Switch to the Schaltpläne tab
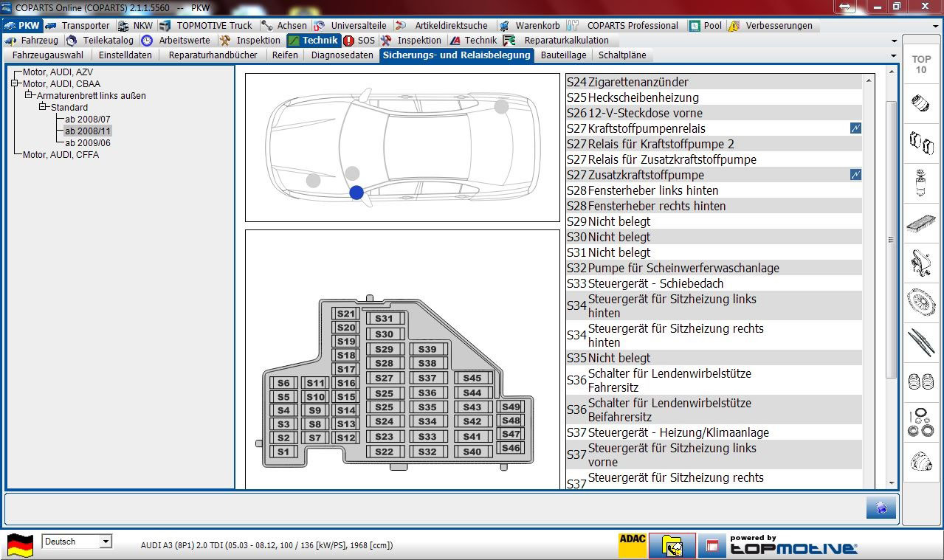The width and height of the screenshot is (944, 560). click(622, 55)
